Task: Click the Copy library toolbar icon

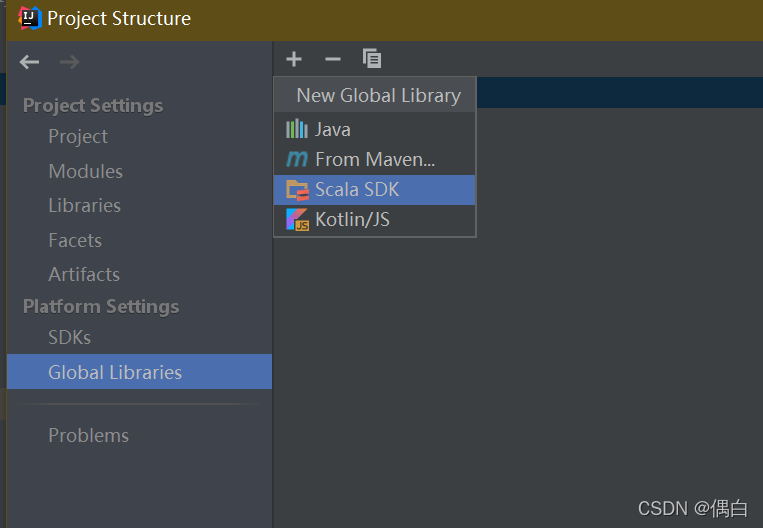Action: coord(372,58)
